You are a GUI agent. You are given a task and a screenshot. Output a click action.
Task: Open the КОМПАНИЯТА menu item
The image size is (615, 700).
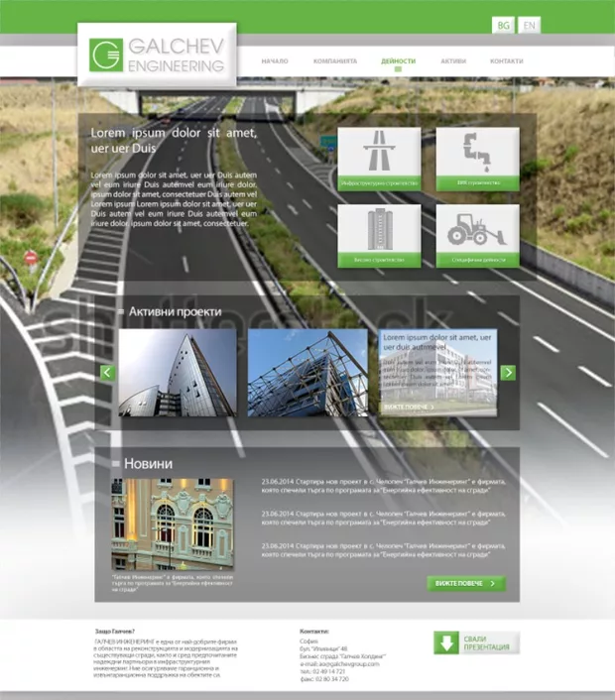point(335,60)
